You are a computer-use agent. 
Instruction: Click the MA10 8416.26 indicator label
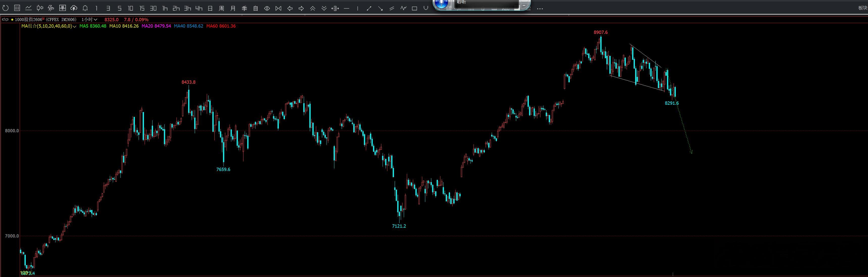coord(124,26)
